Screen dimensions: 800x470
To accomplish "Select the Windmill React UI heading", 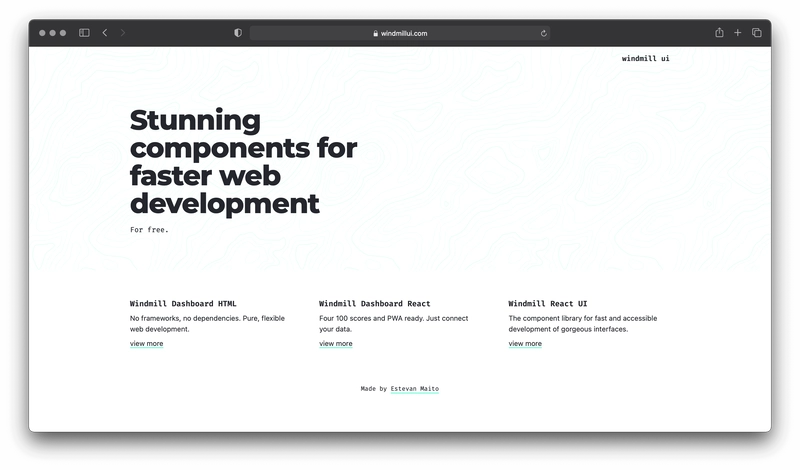I will 547,304.
